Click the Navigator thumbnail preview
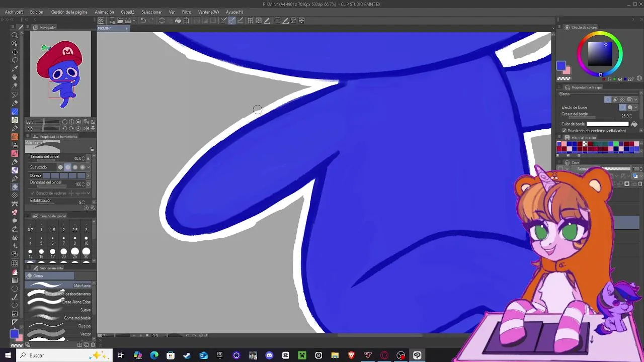The image size is (644, 362). [x=60, y=73]
